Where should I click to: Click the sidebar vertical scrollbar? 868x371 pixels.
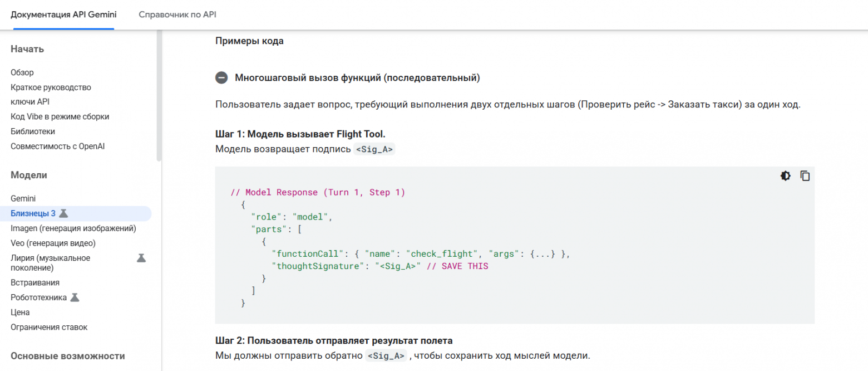tap(159, 95)
